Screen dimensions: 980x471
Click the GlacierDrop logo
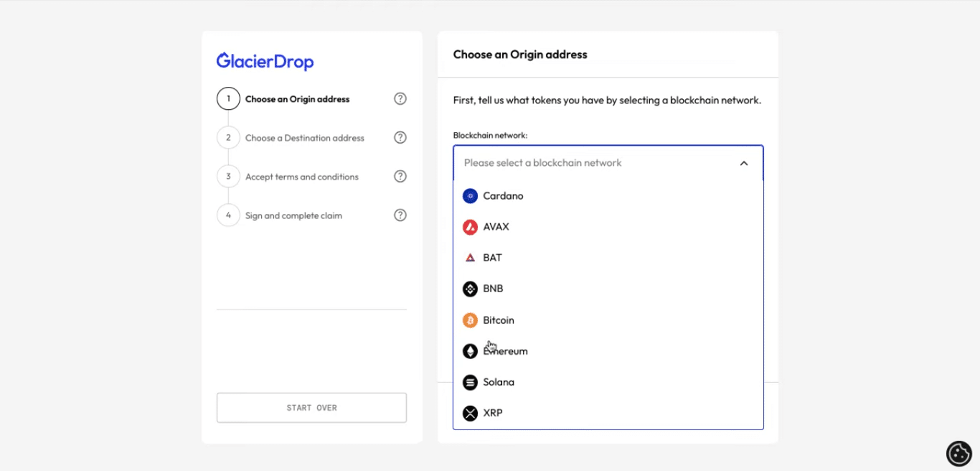click(x=265, y=62)
